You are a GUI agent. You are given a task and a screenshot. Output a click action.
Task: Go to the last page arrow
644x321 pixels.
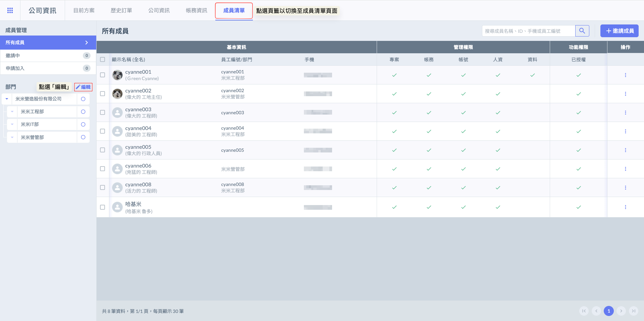pyautogui.click(x=633, y=311)
